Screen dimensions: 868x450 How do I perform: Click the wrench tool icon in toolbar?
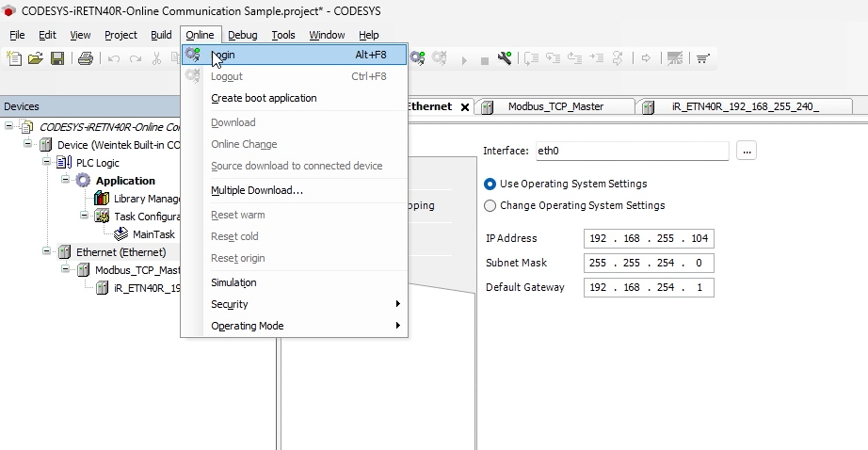(505, 58)
